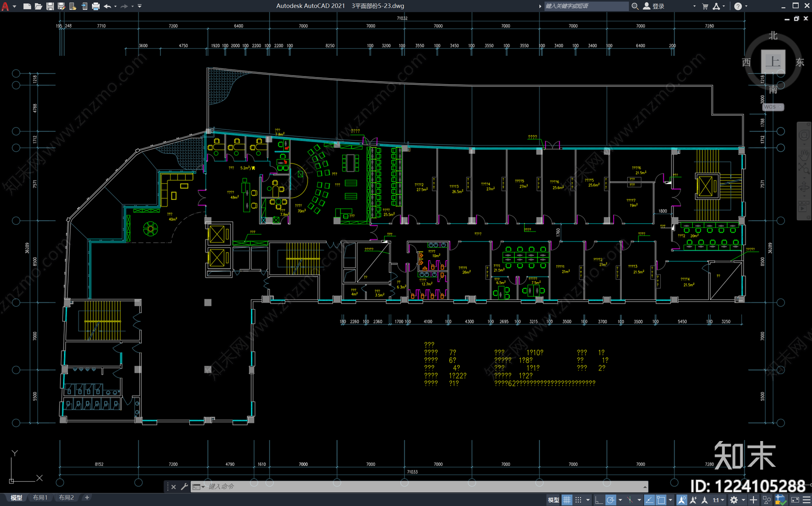Viewport: 812px width, 506px height.
Task: Click the Help question mark icon
Action: coord(738,6)
